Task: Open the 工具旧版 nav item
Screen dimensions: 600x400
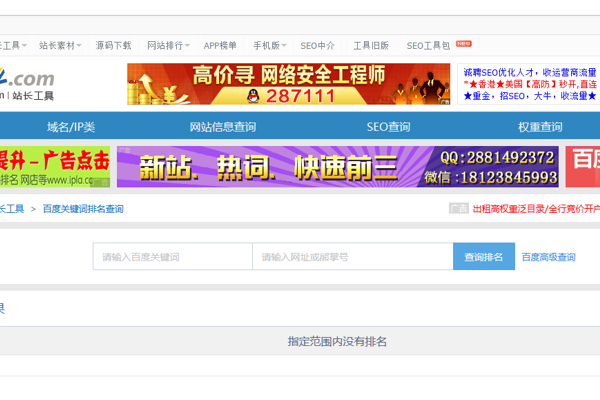Action: tap(371, 46)
